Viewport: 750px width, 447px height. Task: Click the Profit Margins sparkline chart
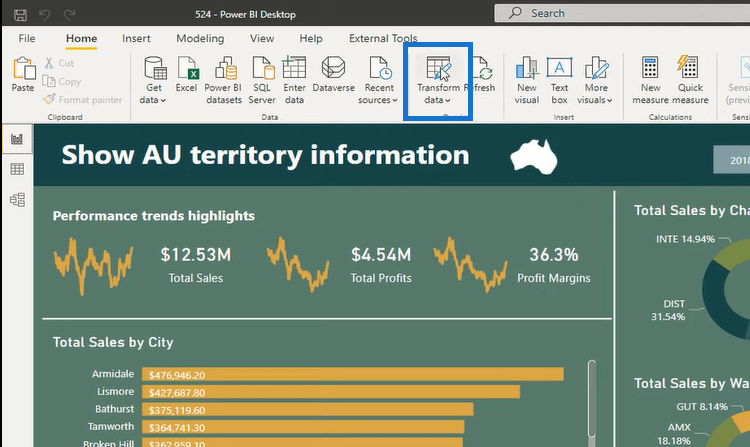click(x=470, y=264)
